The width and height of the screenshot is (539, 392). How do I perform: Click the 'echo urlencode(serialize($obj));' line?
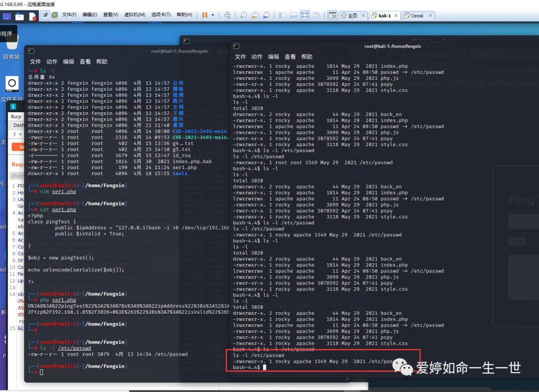click(x=76, y=270)
